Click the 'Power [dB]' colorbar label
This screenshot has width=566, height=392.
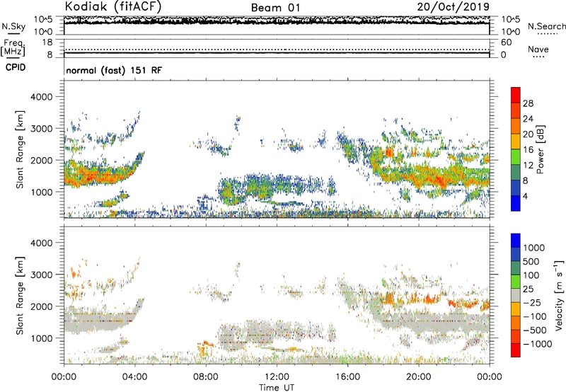(541, 149)
